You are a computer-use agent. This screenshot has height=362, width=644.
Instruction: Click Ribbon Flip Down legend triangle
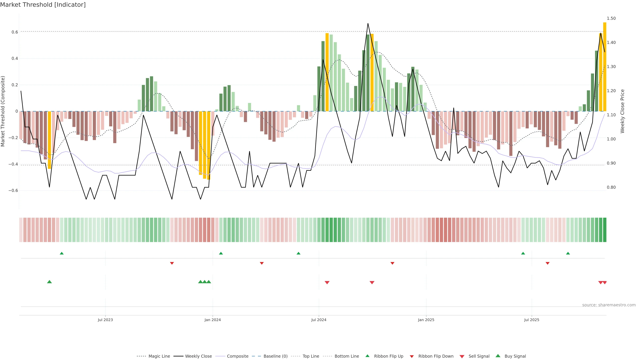pos(412,356)
